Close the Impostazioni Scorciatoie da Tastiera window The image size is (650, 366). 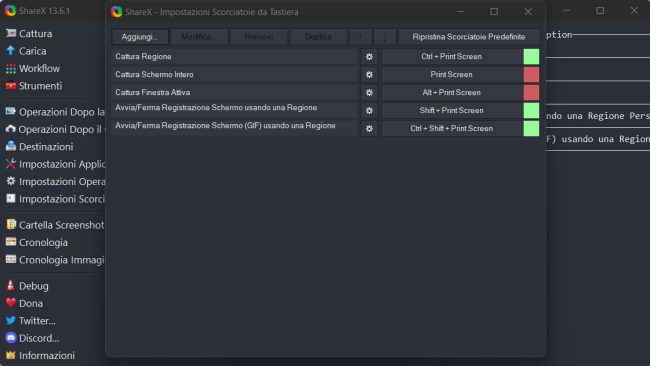pos(528,12)
